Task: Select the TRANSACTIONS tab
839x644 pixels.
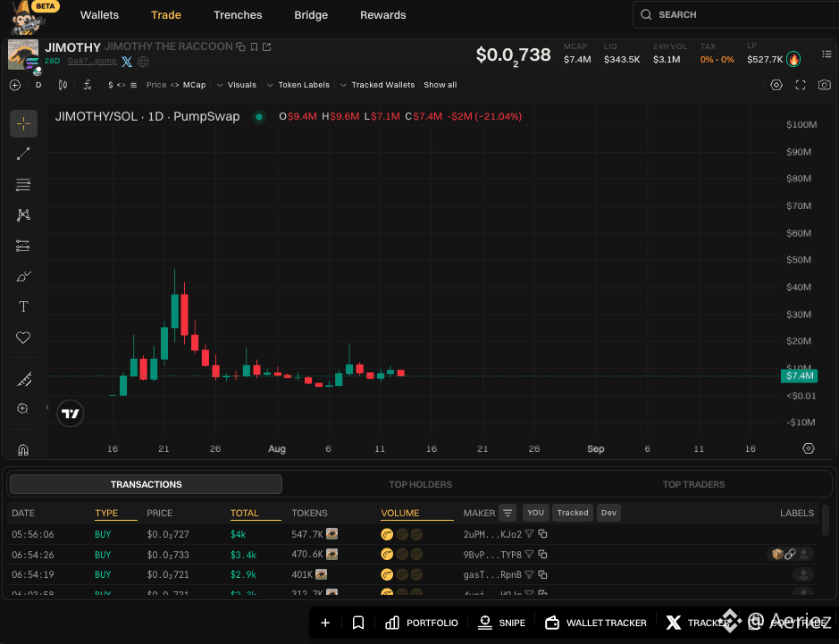Action: pos(146,485)
